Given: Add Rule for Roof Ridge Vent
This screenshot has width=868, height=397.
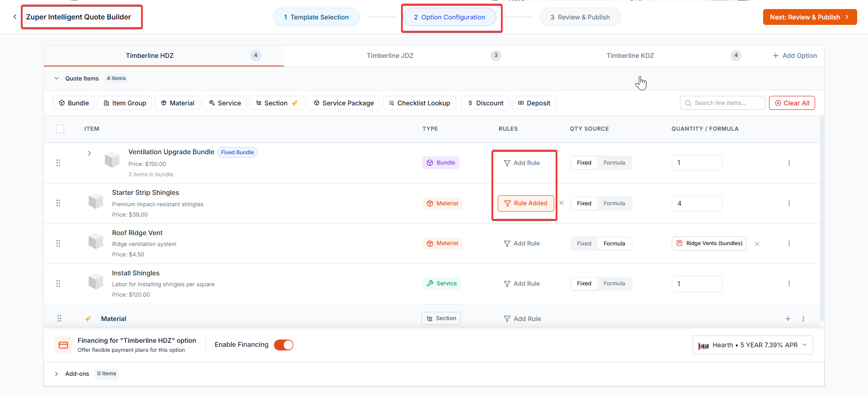Looking at the screenshot, I should [522, 243].
